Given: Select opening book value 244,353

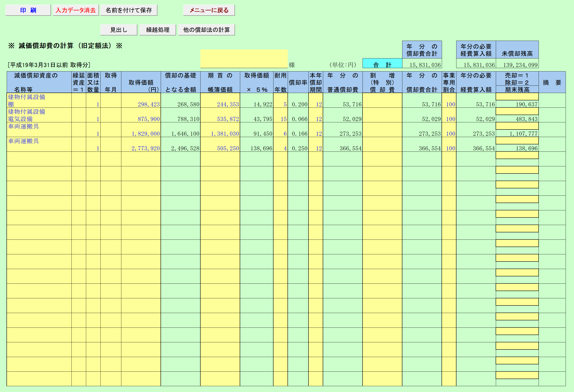Looking at the screenshot, I should pyautogui.click(x=220, y=100).
